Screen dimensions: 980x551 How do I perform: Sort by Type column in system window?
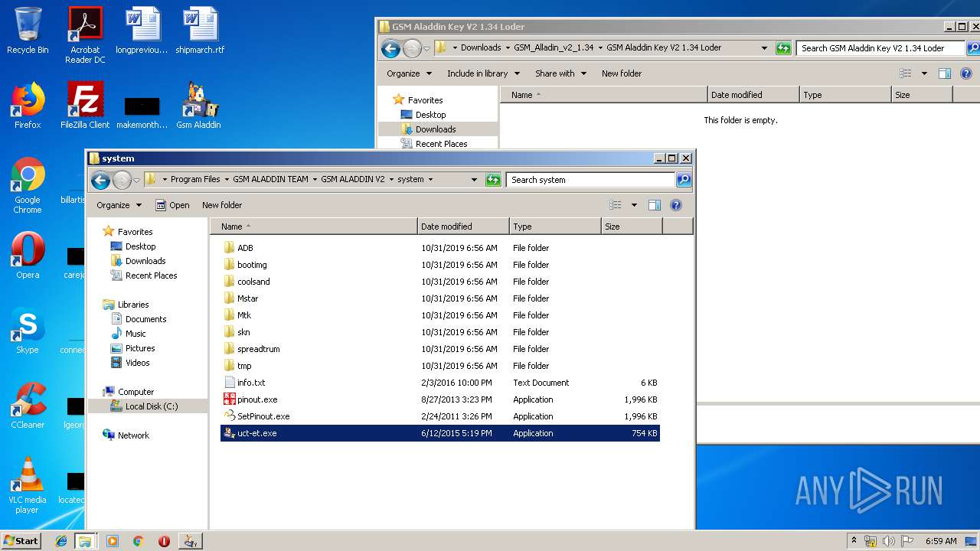556,227
